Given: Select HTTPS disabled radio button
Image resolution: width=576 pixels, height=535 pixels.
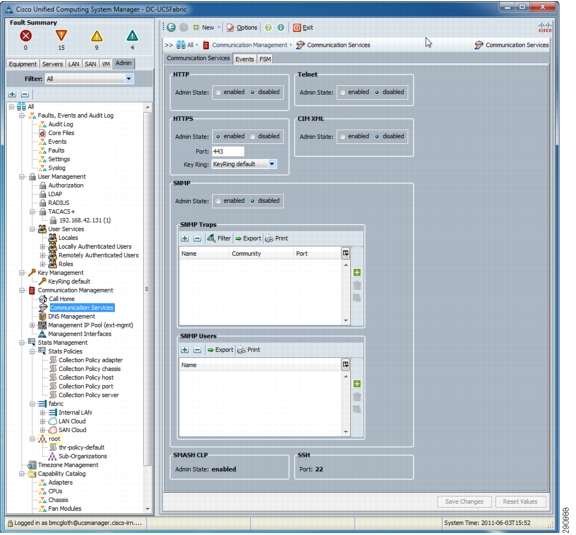Looking at the screenshot, I should (252, 136).
